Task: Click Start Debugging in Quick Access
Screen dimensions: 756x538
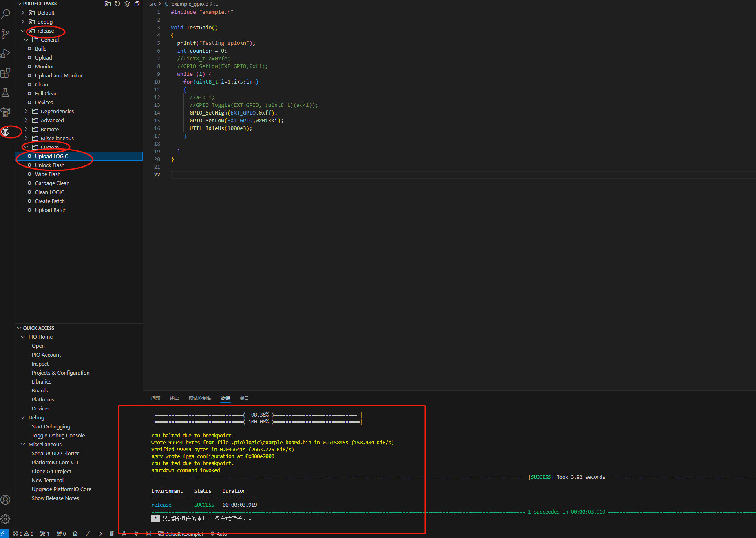Action: 51,427
